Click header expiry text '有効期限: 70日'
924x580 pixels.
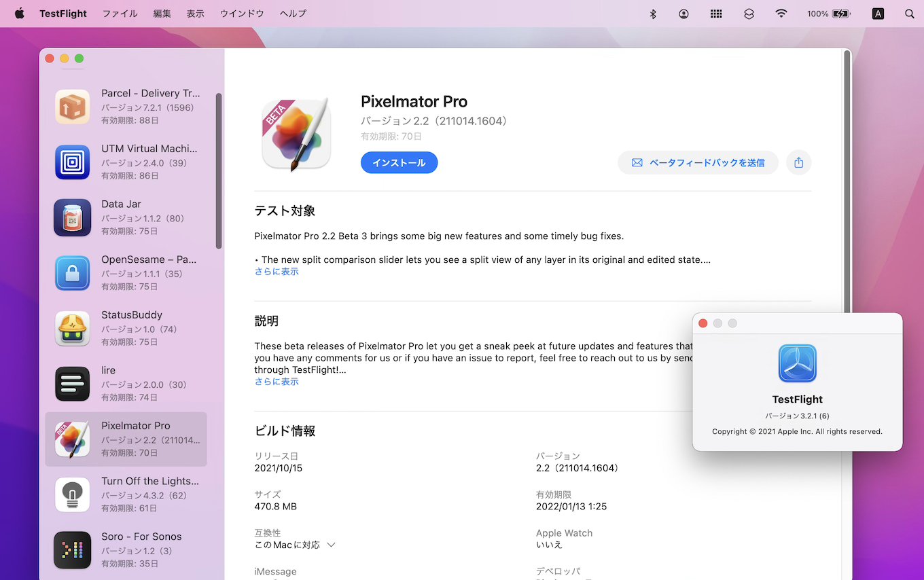[x=391, y=137]
